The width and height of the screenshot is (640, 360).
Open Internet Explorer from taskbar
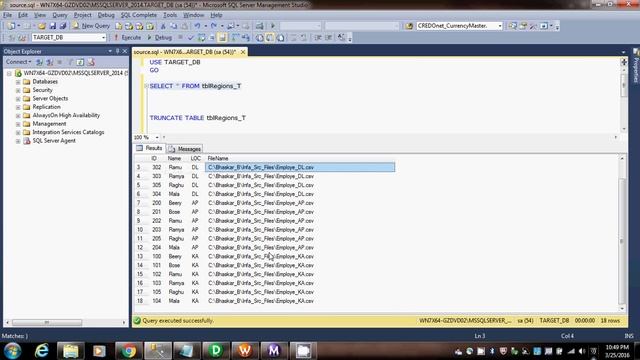(41, 351)
